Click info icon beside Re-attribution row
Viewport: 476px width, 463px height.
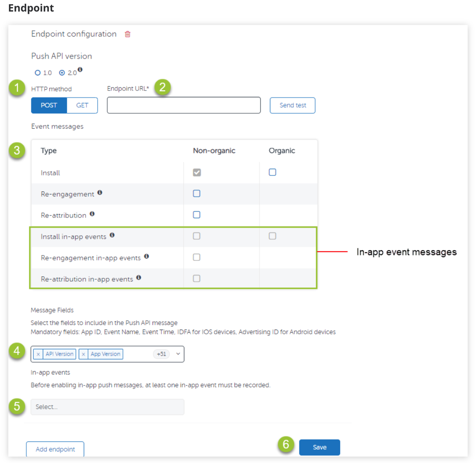click(x=92, y=213)
